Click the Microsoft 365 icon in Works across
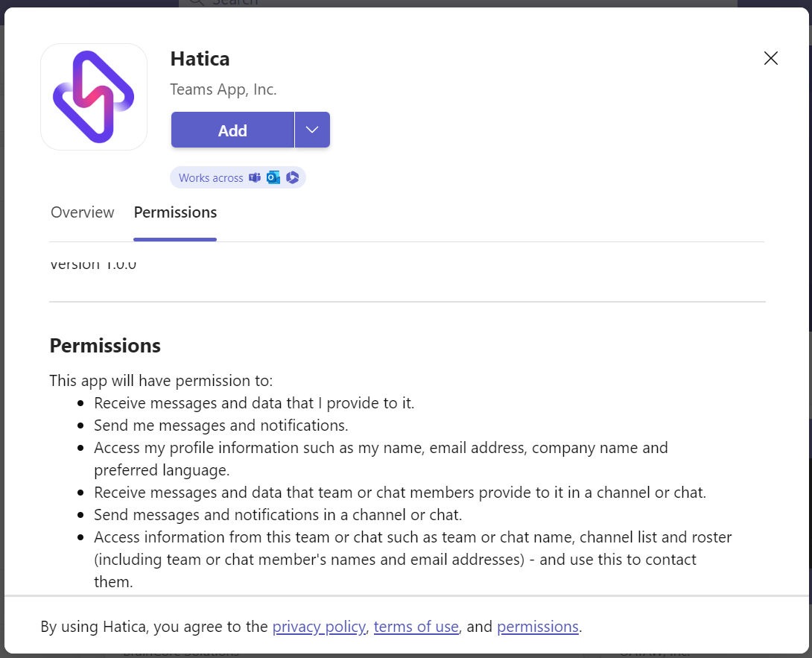812x658 pixels. (x=292, y=177)
